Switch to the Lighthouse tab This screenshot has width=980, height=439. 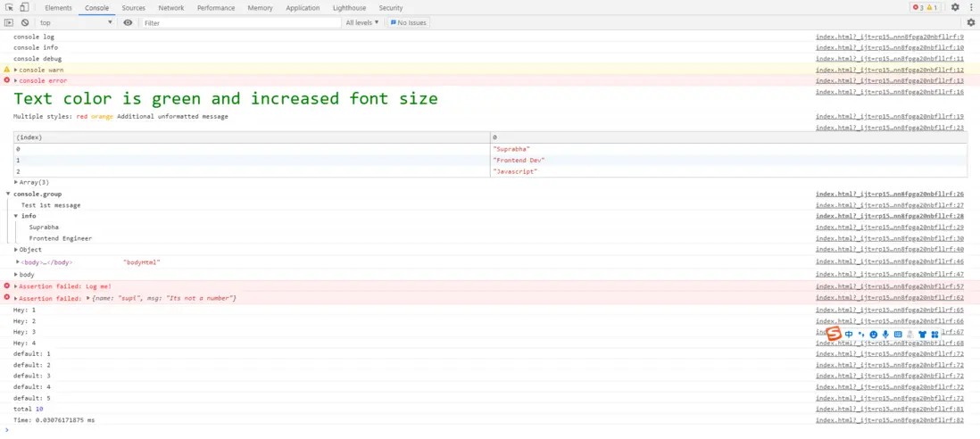click(349, 7)
